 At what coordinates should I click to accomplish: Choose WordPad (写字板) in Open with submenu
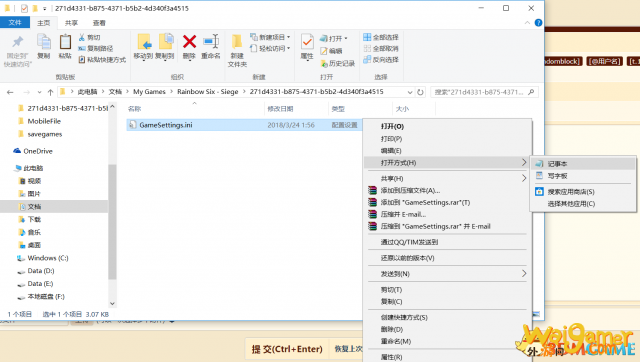tap(583, 176)
